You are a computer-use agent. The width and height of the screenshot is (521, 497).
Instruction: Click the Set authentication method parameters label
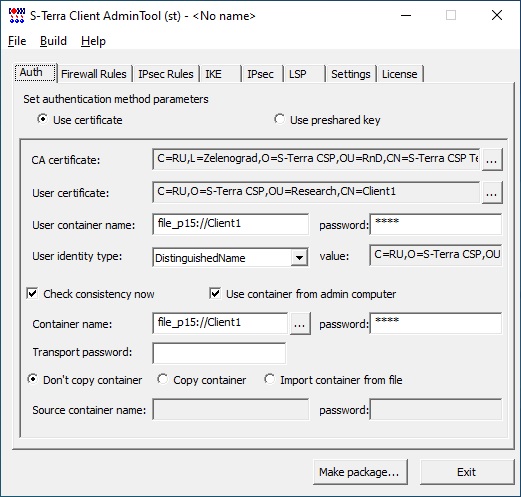(x=116, y=99)
